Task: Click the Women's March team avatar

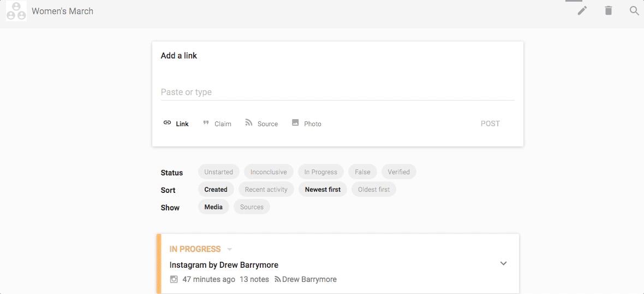Action: [x=16, y=11]
